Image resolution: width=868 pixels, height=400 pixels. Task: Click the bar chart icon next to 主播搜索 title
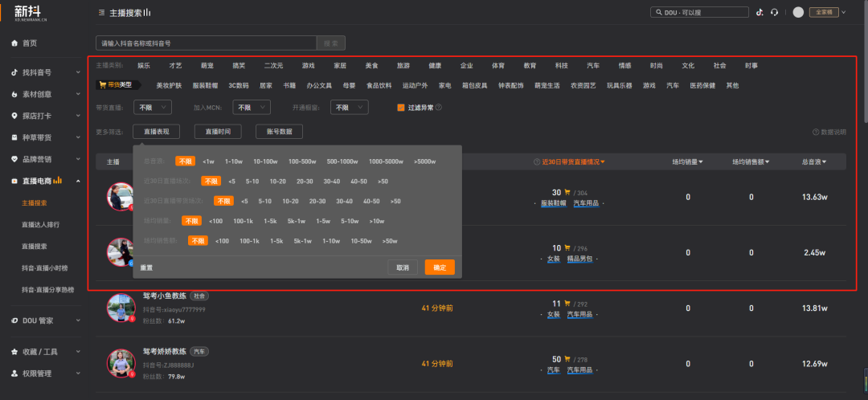click(147, 13)
